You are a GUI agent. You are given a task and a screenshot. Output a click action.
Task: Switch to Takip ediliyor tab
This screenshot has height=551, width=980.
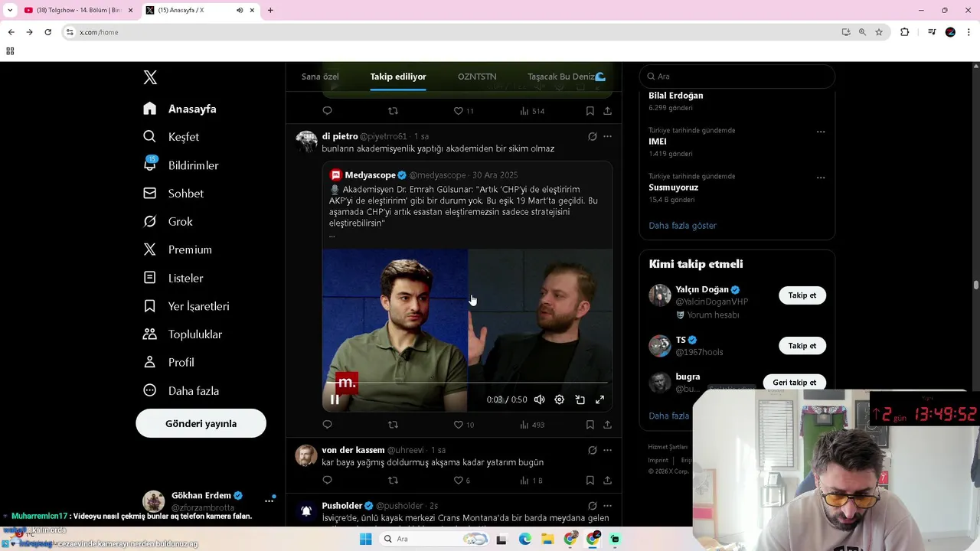pos(398,77)
